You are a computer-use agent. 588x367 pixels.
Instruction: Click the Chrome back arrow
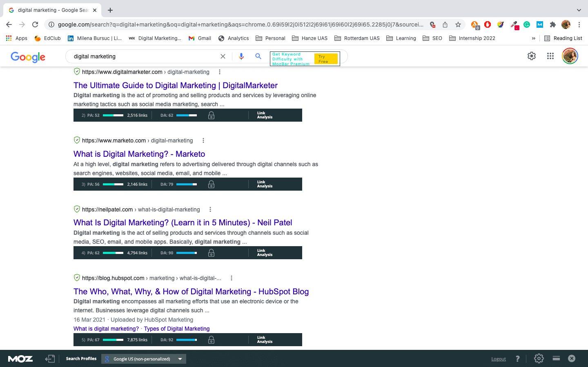pyautogui.click(x=9, y=24)
